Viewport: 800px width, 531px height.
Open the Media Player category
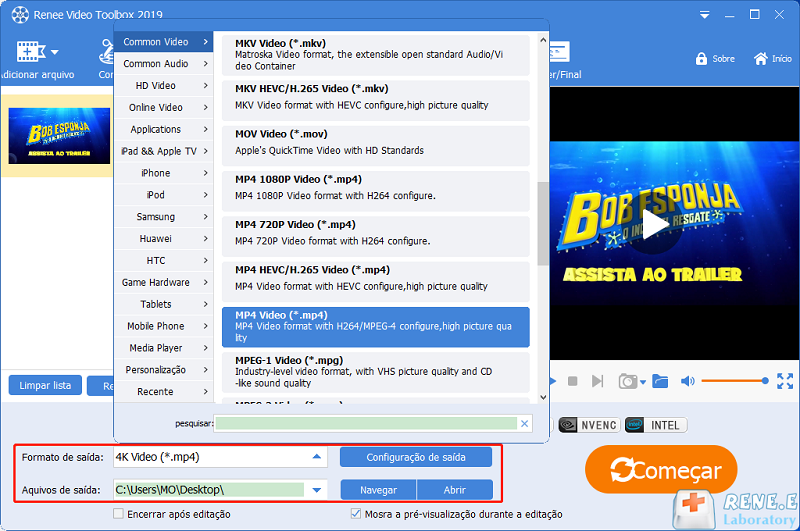pos(164,348)
